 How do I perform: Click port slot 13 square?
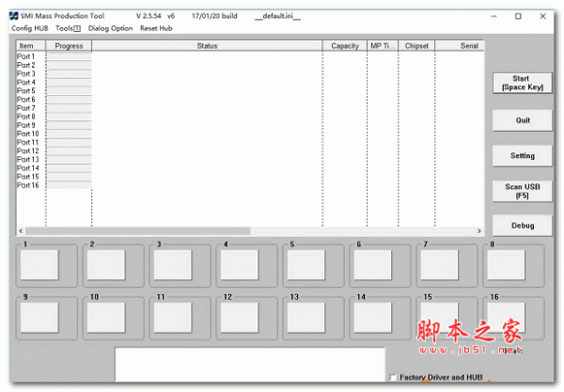click(306, 318)
